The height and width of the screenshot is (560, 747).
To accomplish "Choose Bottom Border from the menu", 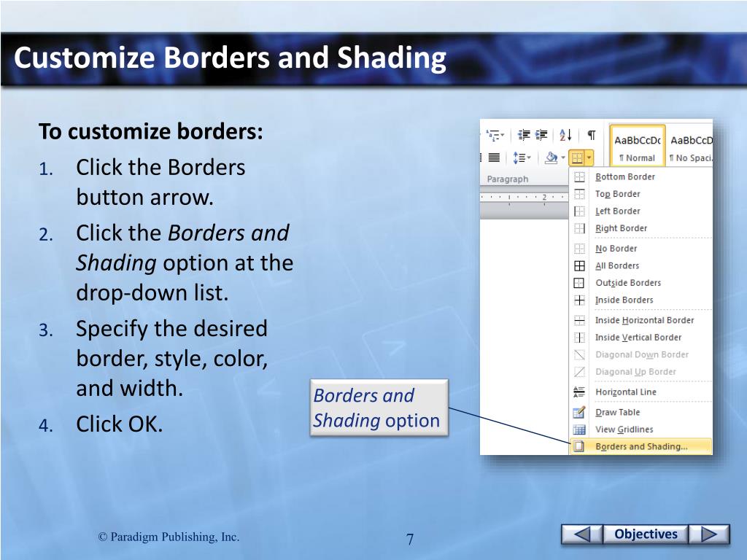I will tap(640, 176).
